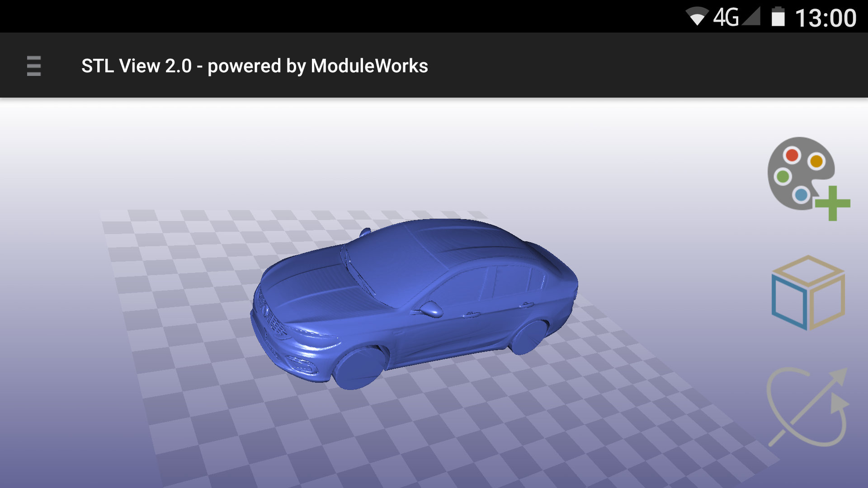Tap the 13:00 clock in the status bar
The width and height of the screenshot is (868, 488).
tap(825, 18)
